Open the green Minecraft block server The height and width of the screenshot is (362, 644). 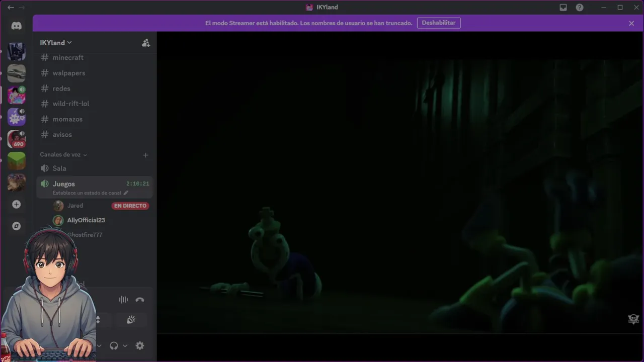[x=17, y=160]
